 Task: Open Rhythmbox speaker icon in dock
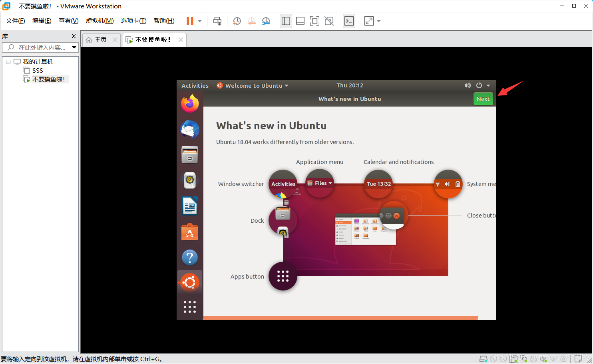[x=190, y=180]
